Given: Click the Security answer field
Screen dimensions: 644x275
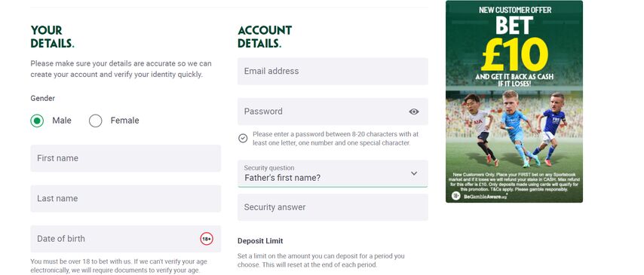Looking at the screenshot, I should point(333,207).
